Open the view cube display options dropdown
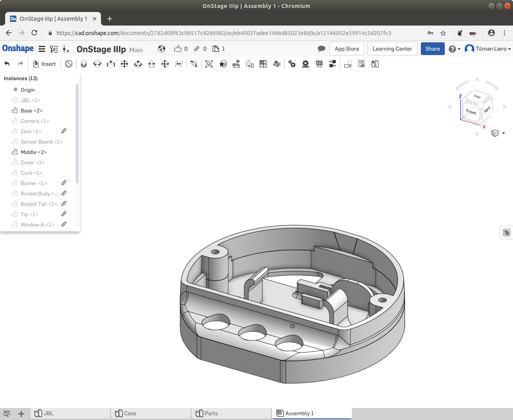Screen dimensions: 513x420 click(x=503, y=133)
